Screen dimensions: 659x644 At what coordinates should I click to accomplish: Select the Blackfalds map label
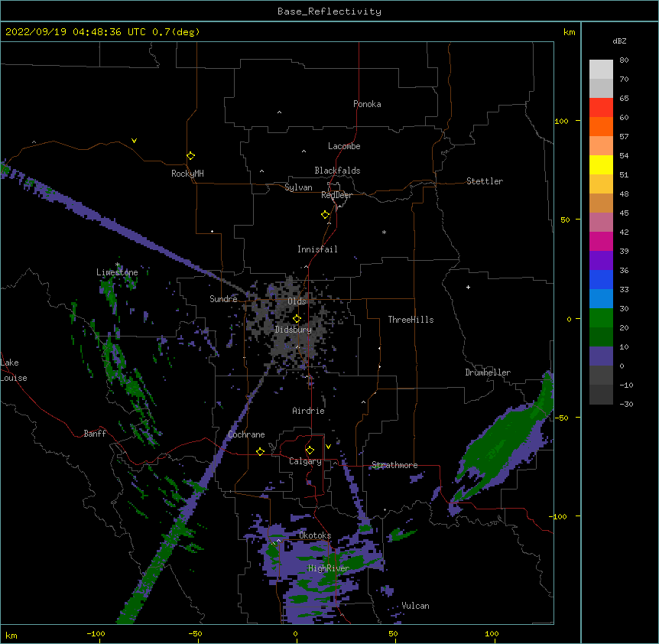pos(337,171)
